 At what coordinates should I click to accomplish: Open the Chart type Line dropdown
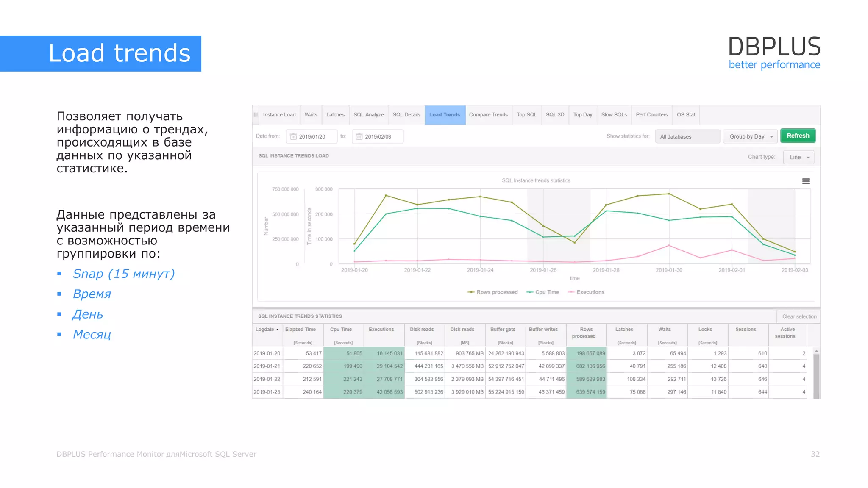798,157
